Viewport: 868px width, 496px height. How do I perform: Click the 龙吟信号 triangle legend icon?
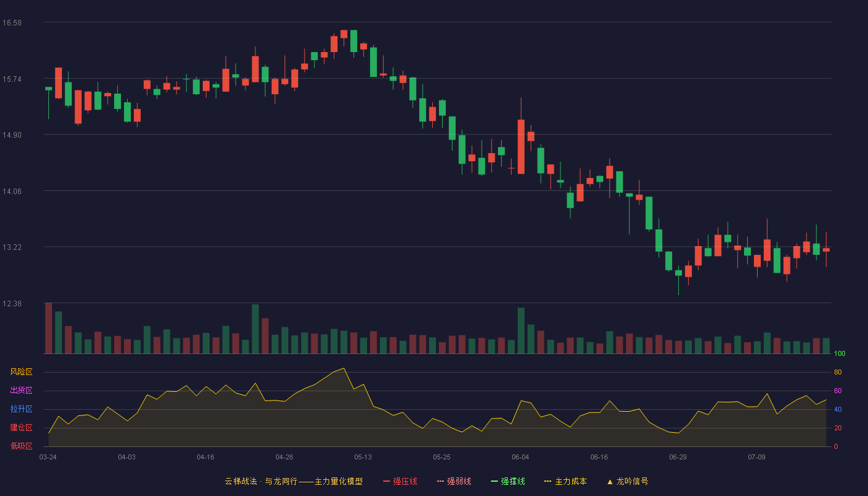[610, 481]
